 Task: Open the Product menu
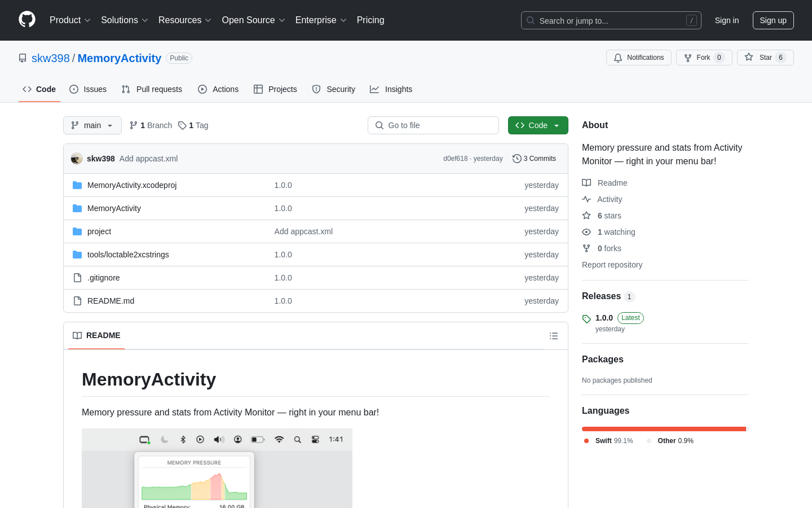click(x=70, y=20)
